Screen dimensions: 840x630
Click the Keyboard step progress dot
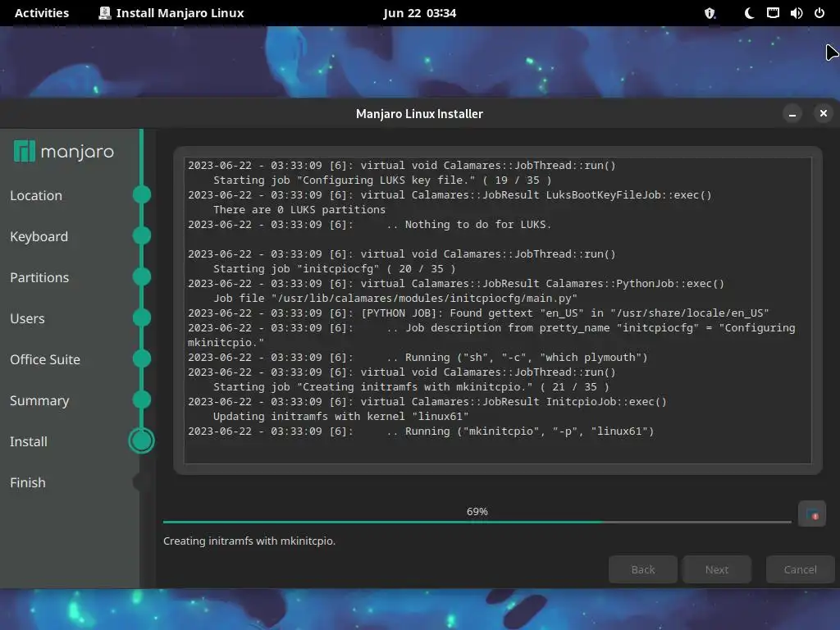(x=141, y=235)
